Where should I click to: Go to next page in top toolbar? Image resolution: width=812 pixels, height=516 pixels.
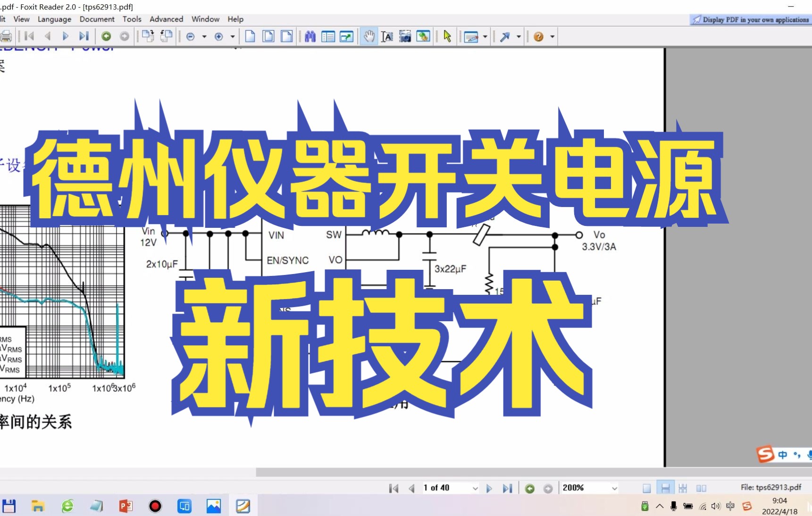66,36
